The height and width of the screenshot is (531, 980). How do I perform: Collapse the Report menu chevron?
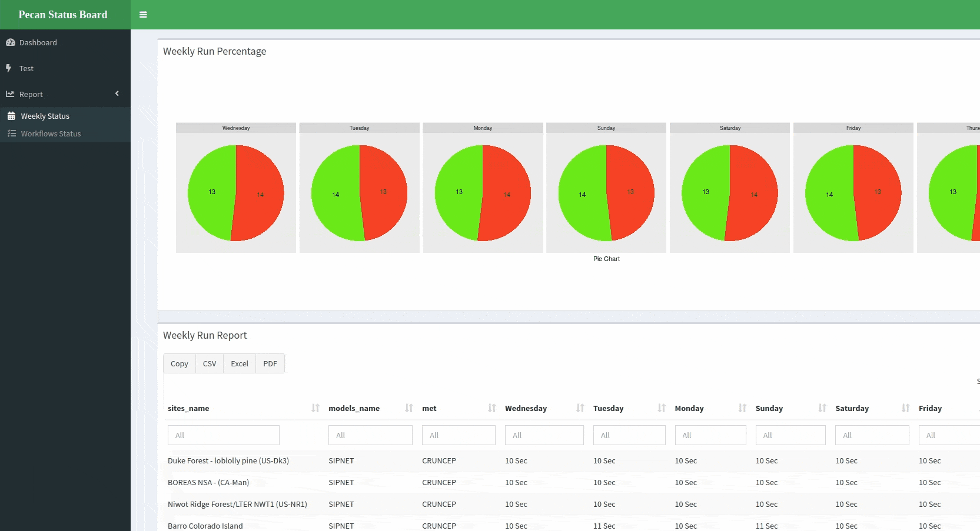117,93
